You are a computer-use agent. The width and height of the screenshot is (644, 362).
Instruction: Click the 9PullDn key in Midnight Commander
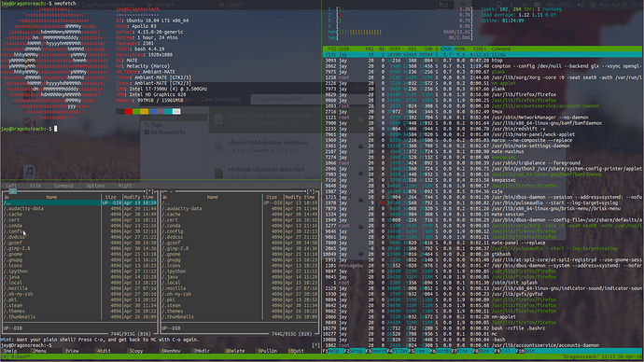pos(267,351)
